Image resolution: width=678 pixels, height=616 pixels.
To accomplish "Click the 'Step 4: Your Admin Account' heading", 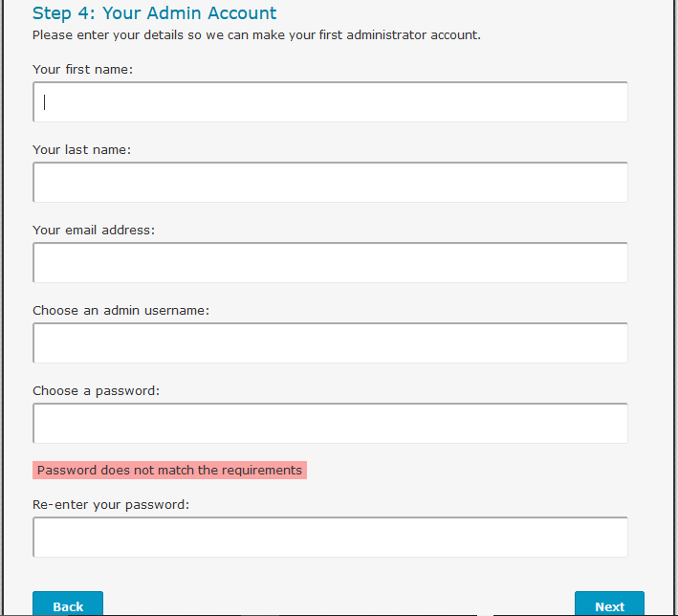I will coord(154,13).
